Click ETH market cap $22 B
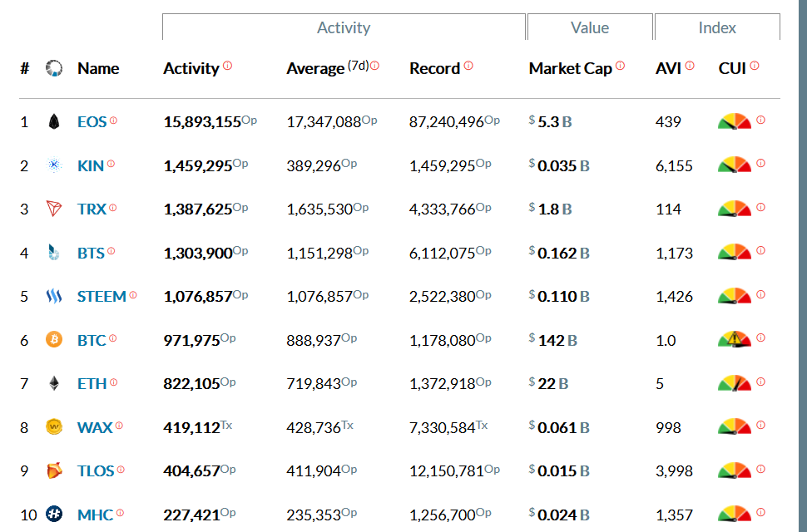The height and width of the screenshot is (532, 807). (548, 384)
